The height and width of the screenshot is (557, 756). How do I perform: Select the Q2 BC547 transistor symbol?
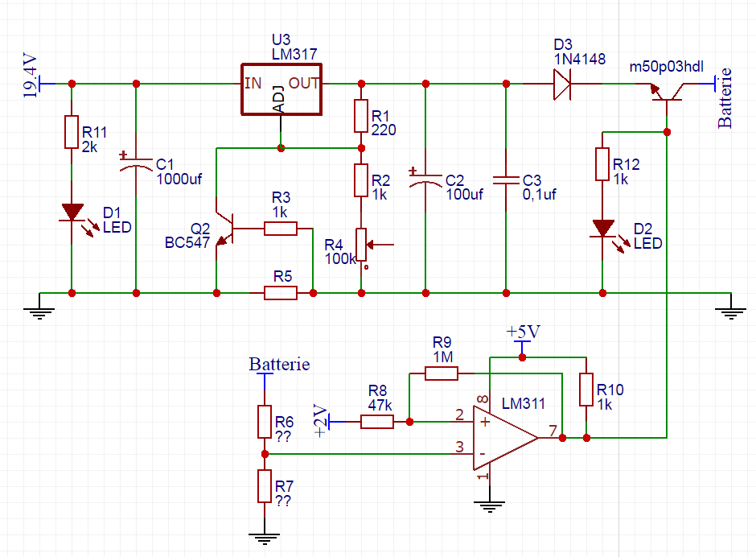pos(224,229)
